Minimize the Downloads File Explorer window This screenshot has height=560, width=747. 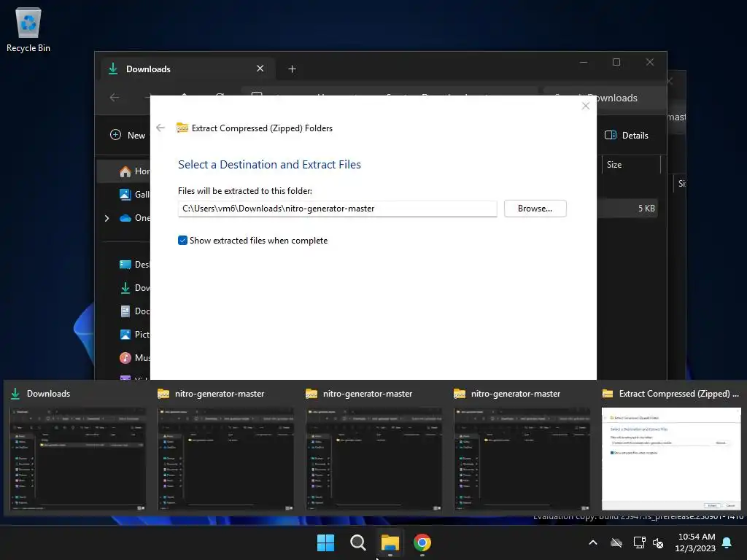(584, 63)
